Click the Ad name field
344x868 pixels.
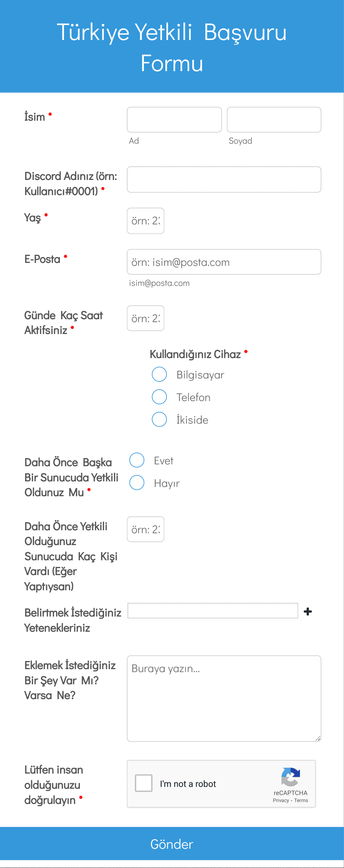tap(174, 119)
